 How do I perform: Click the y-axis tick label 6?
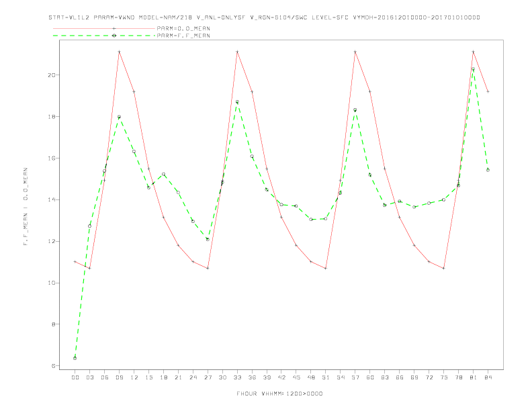53,366
